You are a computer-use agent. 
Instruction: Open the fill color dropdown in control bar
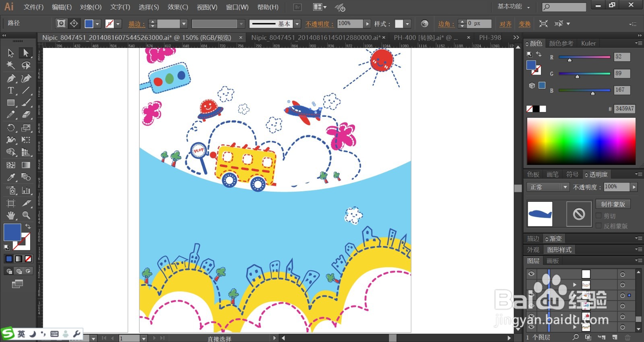(97, 24)
